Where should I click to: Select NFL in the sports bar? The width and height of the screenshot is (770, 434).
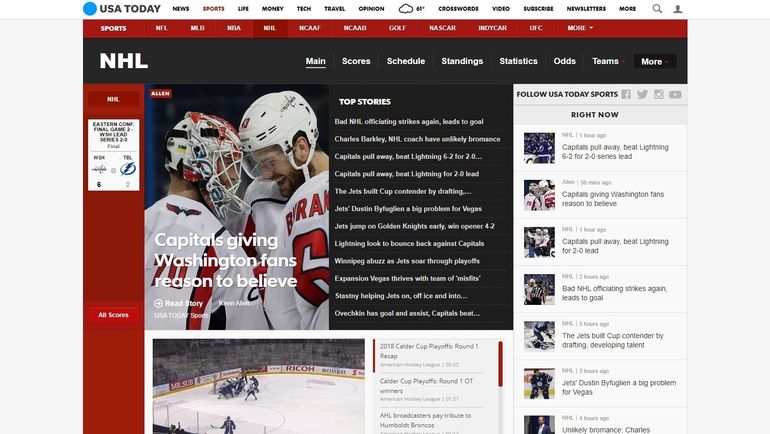click(x=162, y=28)
